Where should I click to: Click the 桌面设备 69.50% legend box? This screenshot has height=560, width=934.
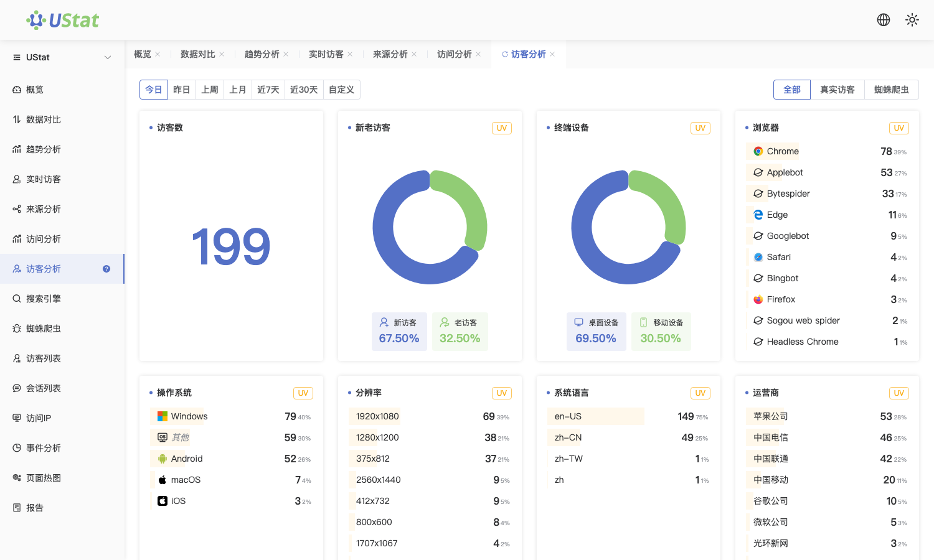pos(596,332)
